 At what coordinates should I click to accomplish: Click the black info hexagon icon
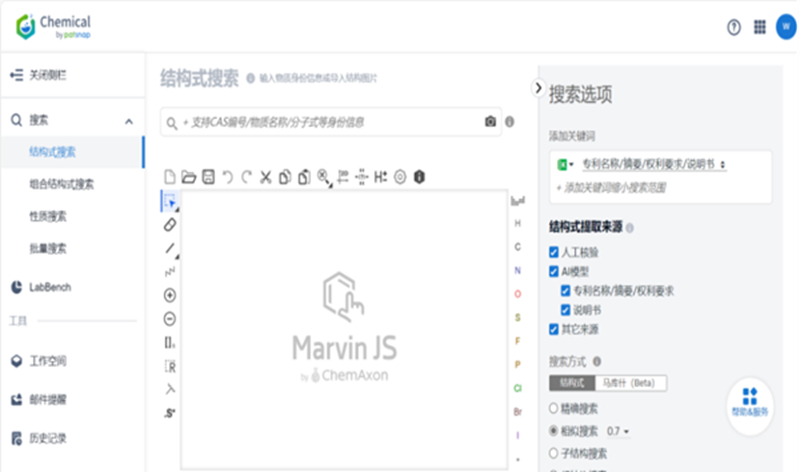tap(419, 177)
